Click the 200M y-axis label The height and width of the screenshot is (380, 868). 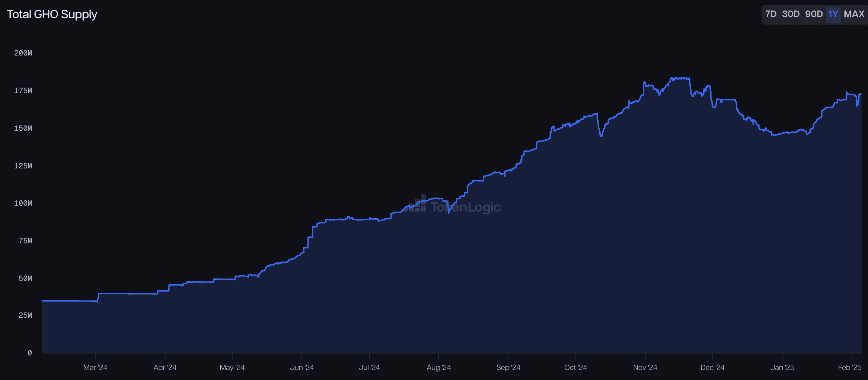click(x=23, y=53)
